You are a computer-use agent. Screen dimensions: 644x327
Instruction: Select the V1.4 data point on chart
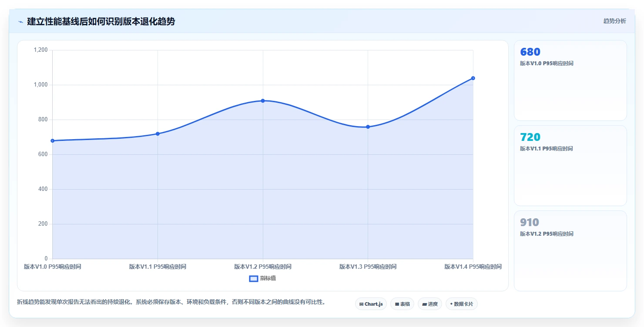(473, 78)
